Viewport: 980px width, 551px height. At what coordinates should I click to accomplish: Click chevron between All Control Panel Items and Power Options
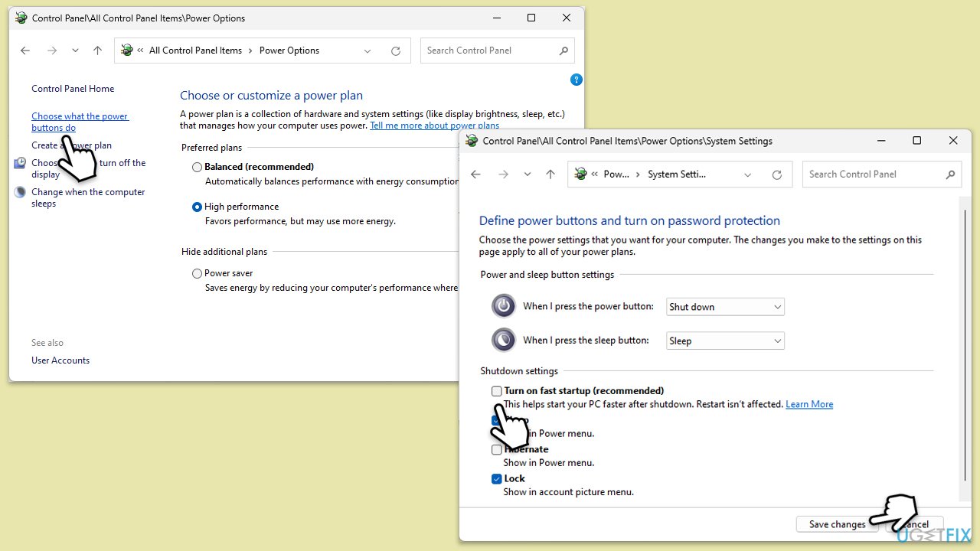click(x=251, y=51)
